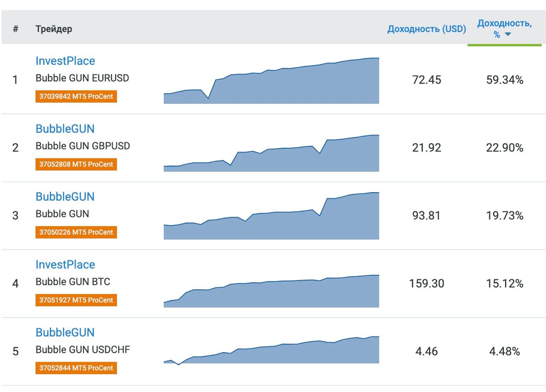Select Bubble GUN BTC strategy name

[73, 282]
